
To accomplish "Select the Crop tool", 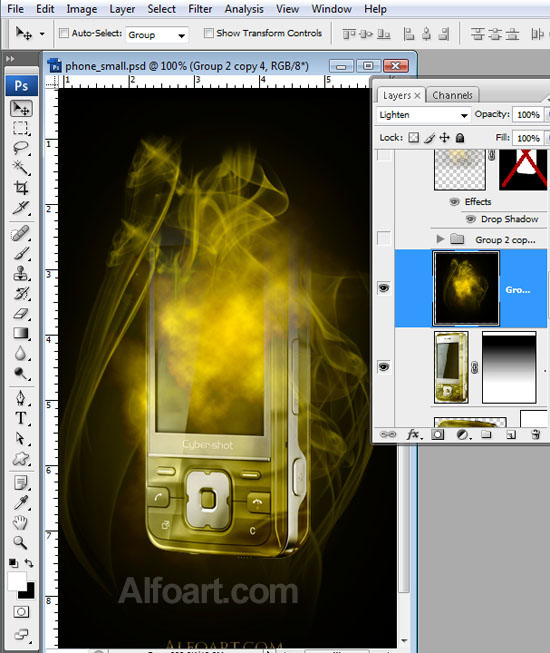I will pos(21,187).
